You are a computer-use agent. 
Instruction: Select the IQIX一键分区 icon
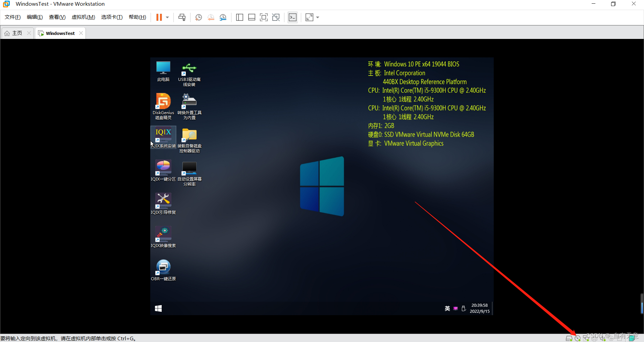[x=163, y=170]
